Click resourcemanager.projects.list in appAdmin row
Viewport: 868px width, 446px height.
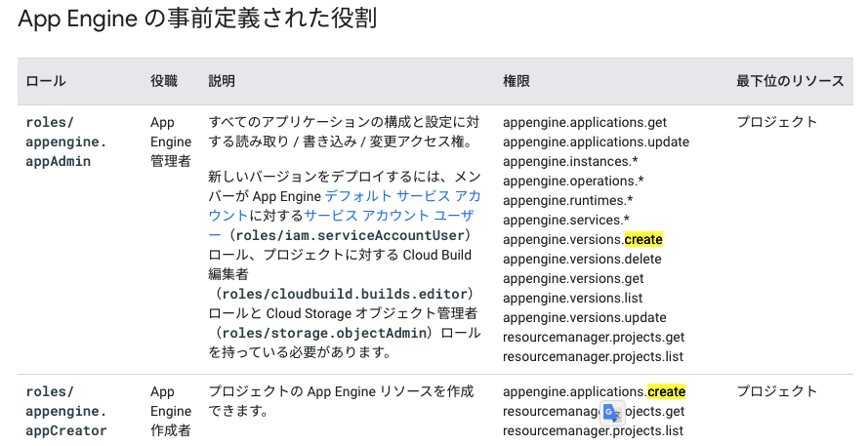point(593,356)
